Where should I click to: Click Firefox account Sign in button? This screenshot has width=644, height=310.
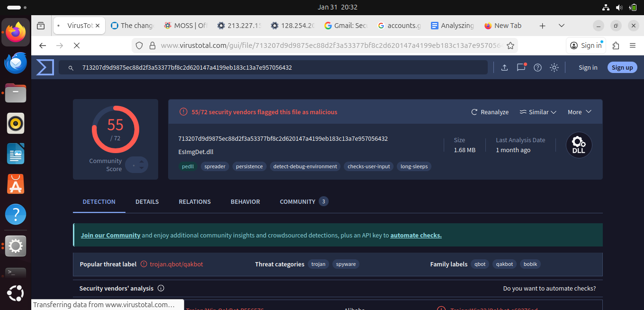(x=586, y=46)
